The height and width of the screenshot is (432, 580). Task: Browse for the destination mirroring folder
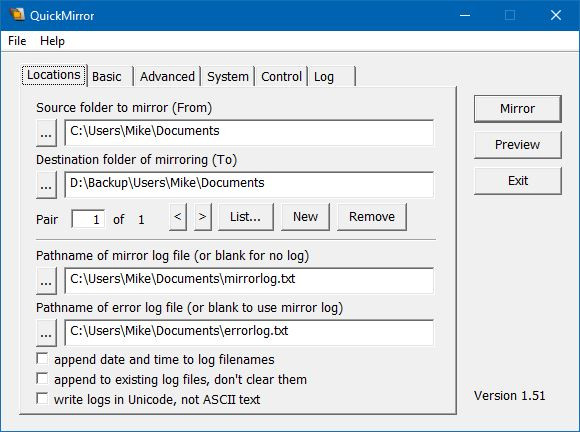click(x=46, y=185)
